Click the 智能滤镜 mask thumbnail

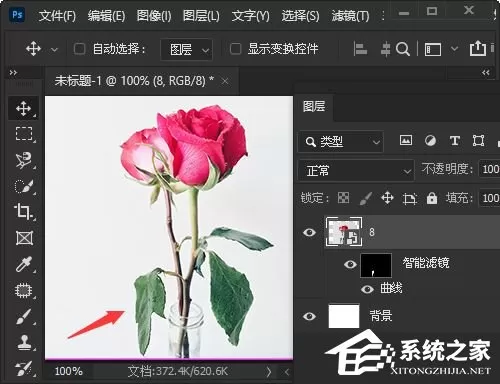[x=376, y=265]
